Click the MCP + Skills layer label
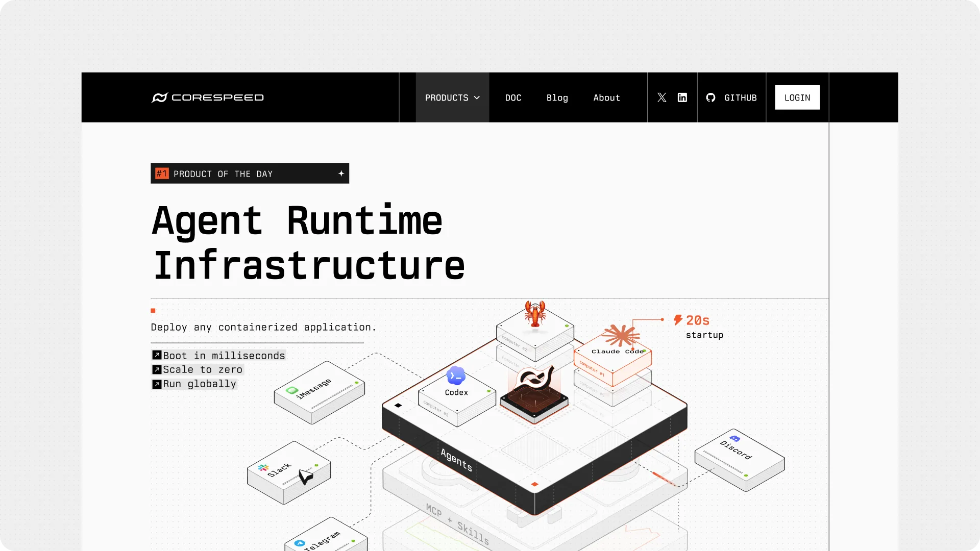Screen dimensions: 980x551 [x=457, y=524]
